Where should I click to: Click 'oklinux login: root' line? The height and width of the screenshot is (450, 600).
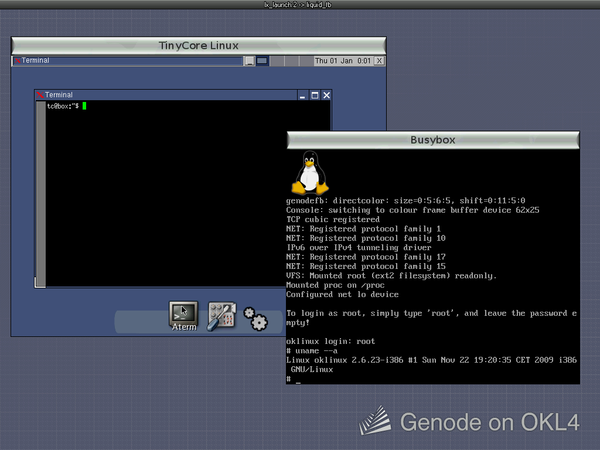331,341
